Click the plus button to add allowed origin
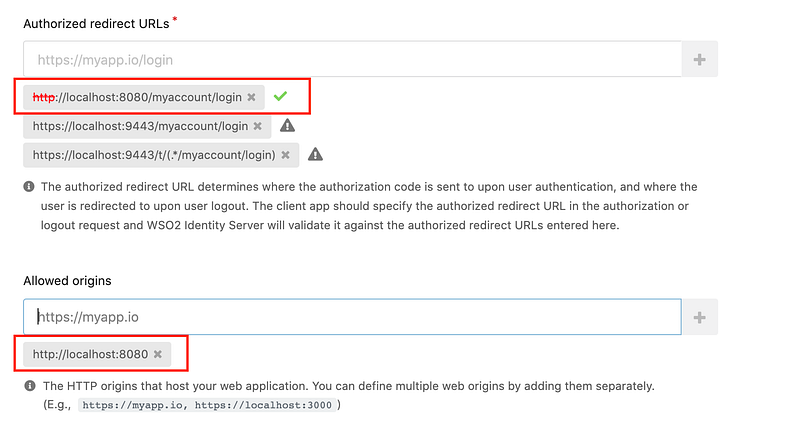 tap(699, 317)
